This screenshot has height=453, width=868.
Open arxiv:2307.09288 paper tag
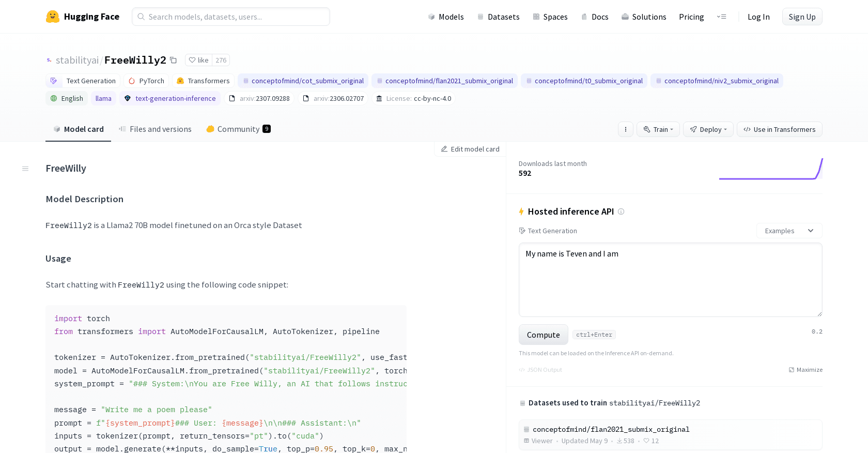click(x=259, y=98)
